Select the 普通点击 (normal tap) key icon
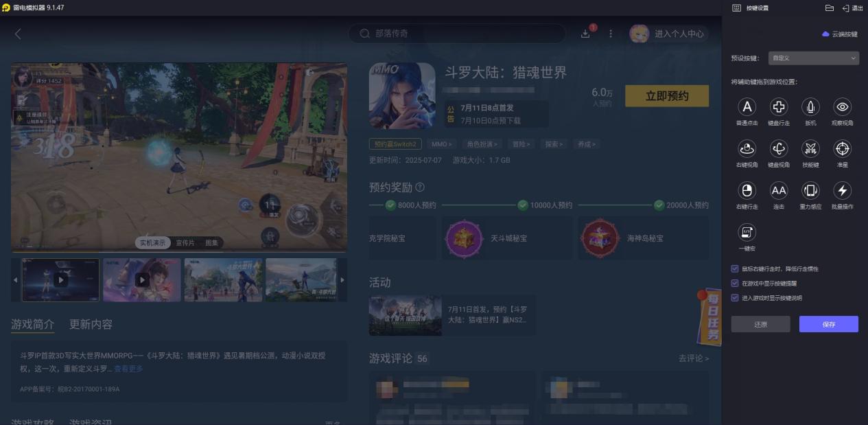The width and height of the screenshot is (868, 425). click(x=747, y=107)
